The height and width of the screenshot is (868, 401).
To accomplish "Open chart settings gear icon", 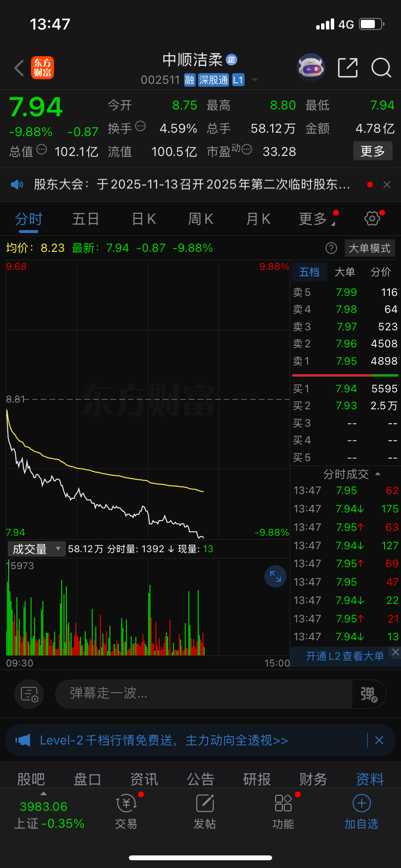I will pos(372,218).
